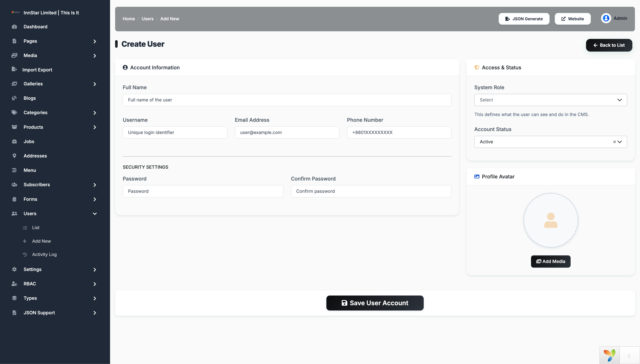Click the Forms clipboard icon

(x=14, y=199)
